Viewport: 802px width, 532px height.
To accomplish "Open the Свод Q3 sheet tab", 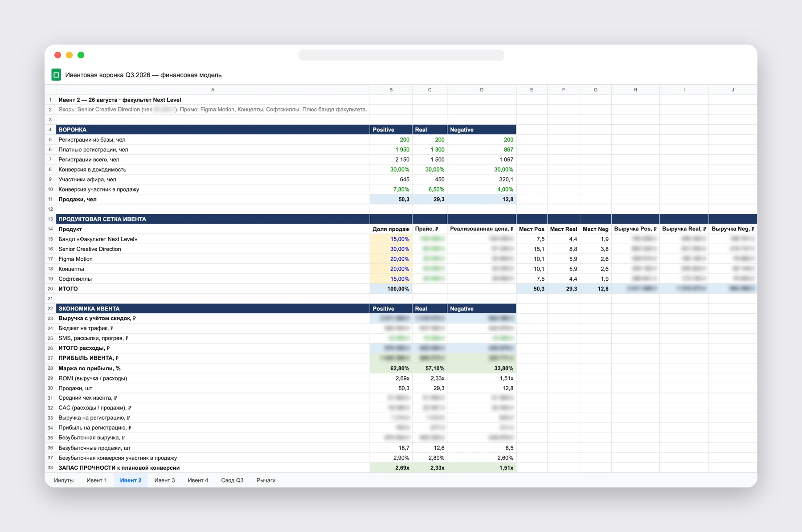I will point(232,480).
